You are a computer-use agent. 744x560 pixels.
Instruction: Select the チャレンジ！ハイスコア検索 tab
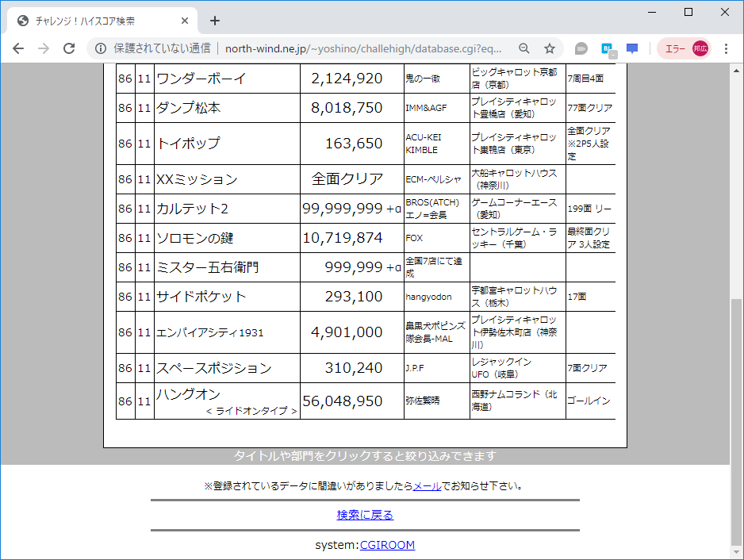click(x=95, y=21)
